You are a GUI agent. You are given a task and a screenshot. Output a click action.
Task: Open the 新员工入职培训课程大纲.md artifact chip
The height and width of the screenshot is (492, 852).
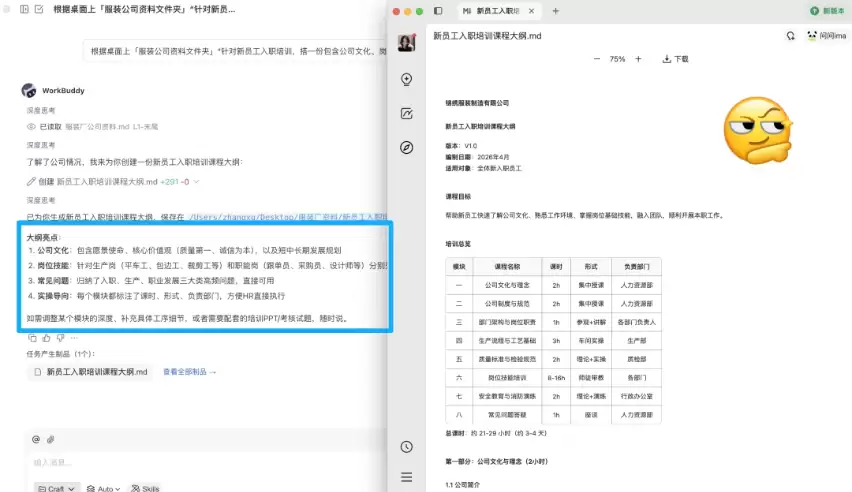click(91, 372)
